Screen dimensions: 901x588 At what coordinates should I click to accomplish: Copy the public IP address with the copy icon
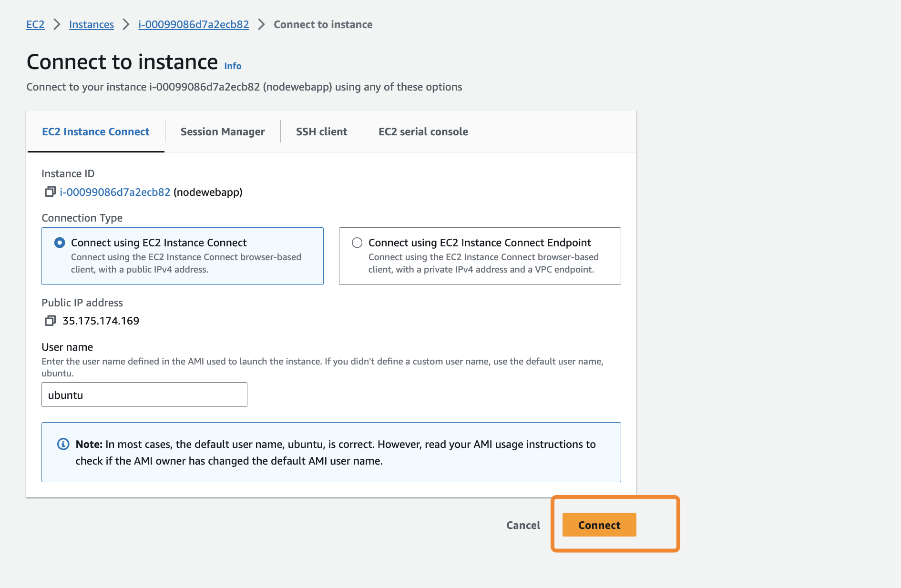click(50, 321)
